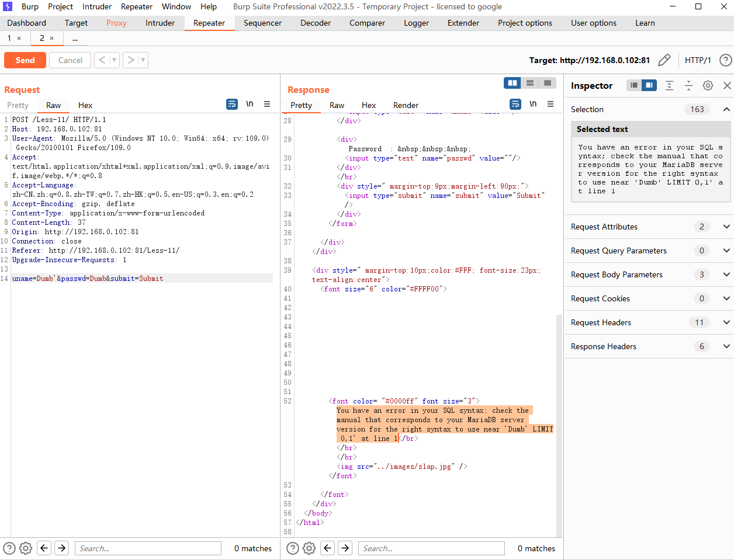Switch request view to Hex
734x560 pixels.
[x=85, y=105]
